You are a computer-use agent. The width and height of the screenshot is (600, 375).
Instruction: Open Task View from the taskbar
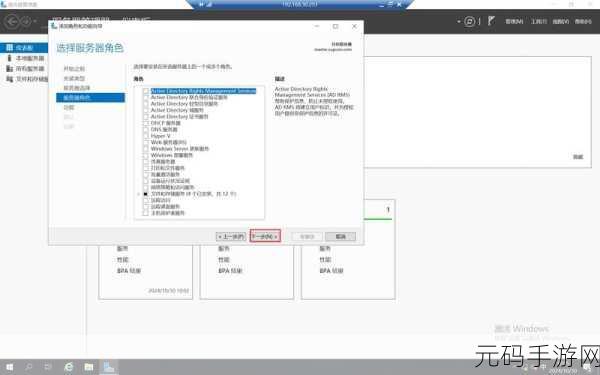coord(48,367)
